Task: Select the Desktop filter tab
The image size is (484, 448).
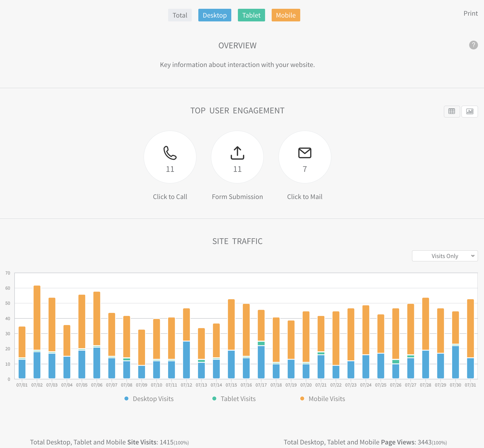Action: pos(215,15)
